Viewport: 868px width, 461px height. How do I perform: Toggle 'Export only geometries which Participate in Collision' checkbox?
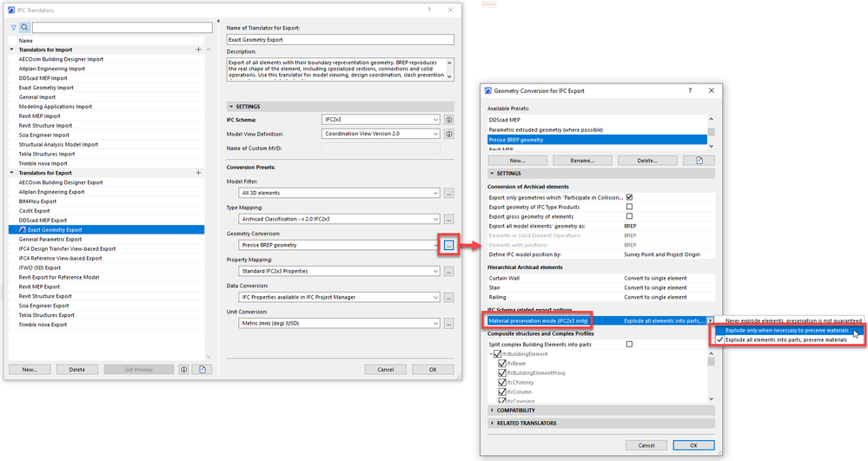point(629,197)
